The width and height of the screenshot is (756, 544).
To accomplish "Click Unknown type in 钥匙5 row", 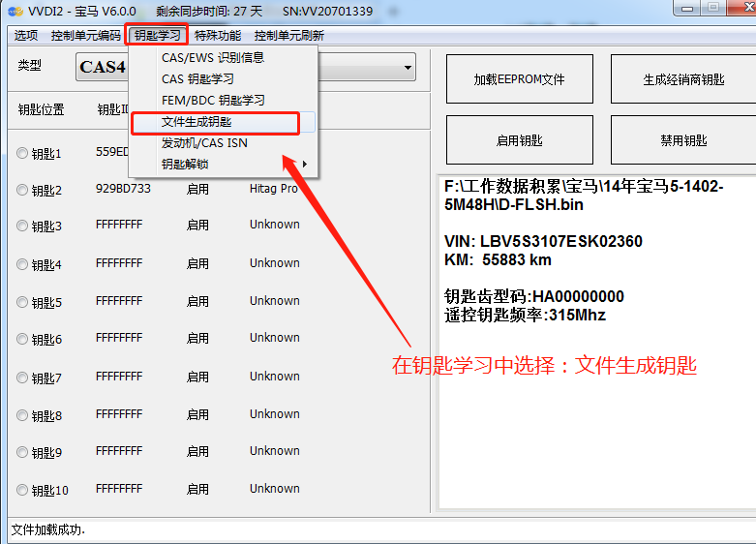I will [275, 301].
